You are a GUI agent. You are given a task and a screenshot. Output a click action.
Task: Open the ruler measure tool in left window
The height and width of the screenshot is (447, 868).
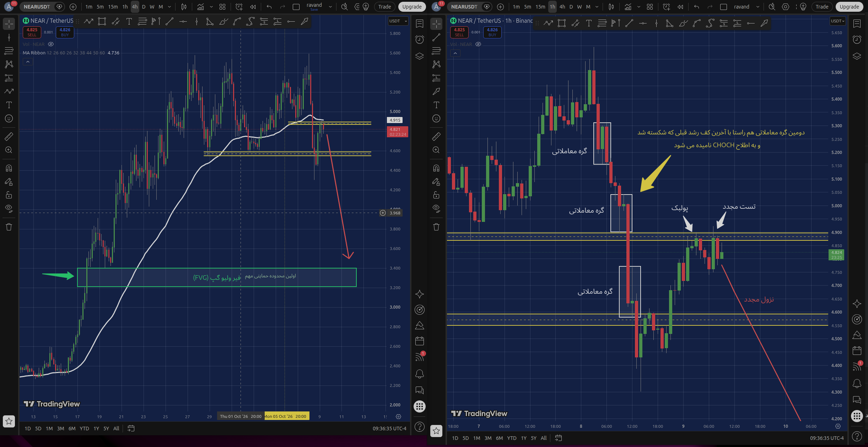click(9, 136)
